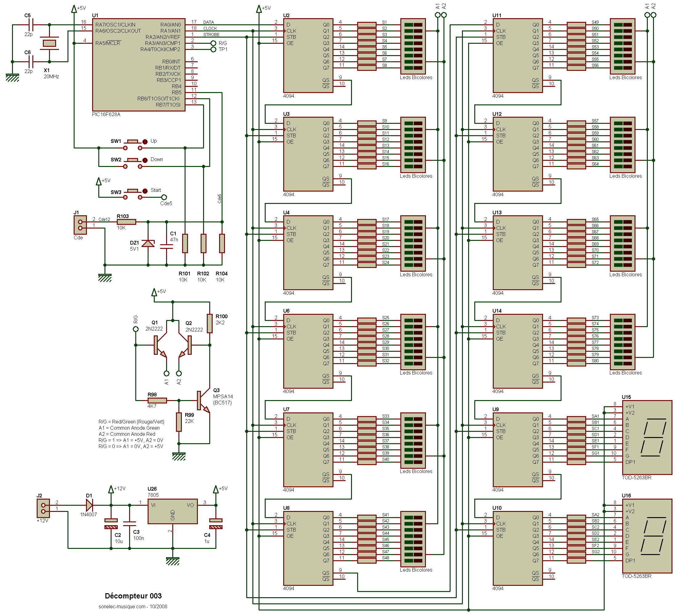Screen dimensions: 678x616
Task: Select the U4 4094 shift register
Action: tap(308, 253)
